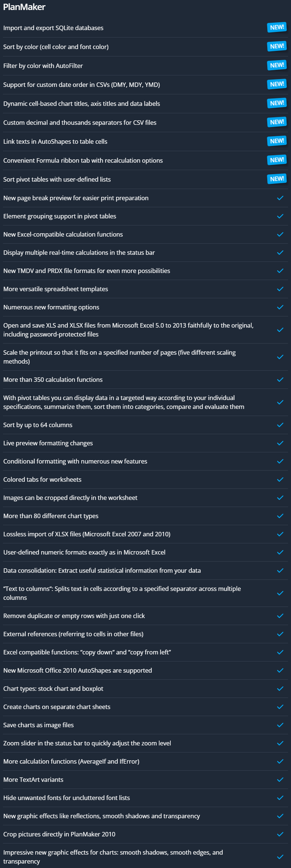Click NEW badge for SQLite databases import
Viewport: 291px width, 868px height.
277,27
